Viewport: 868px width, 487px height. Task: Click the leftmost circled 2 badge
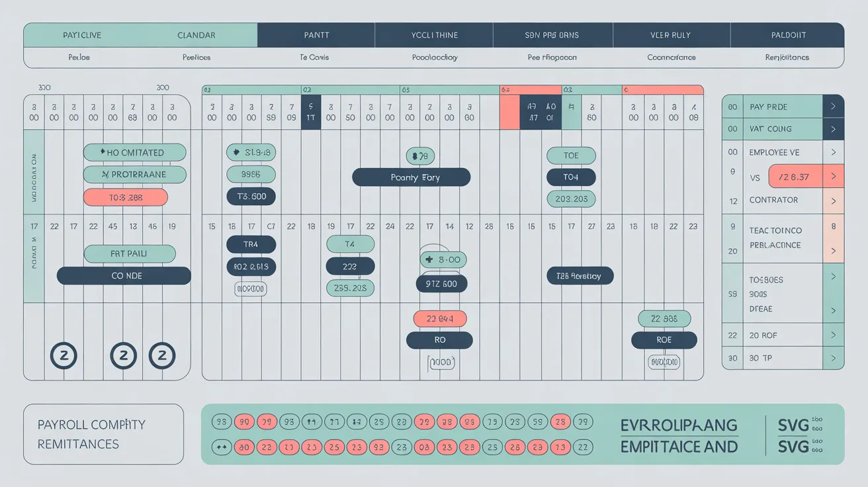(x=64, y=355)
